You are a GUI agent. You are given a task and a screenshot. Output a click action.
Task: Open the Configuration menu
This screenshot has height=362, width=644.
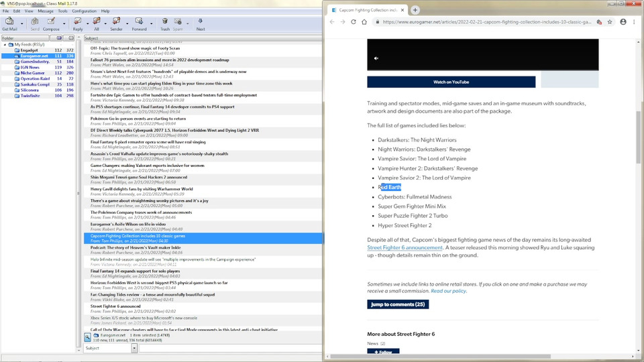(85, 11)
